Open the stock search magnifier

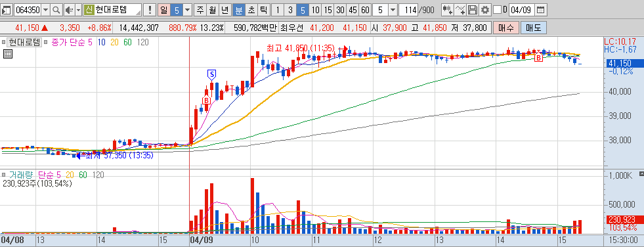point(56,9)
